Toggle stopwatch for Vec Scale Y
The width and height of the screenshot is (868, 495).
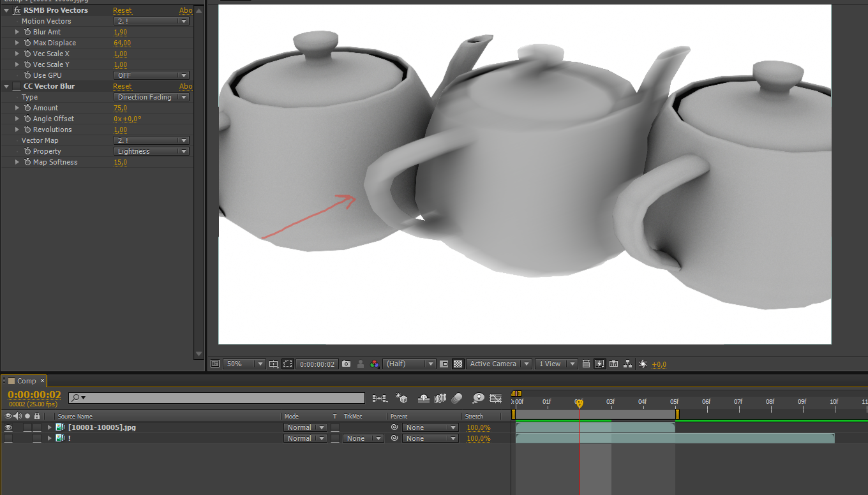(27, 64)
